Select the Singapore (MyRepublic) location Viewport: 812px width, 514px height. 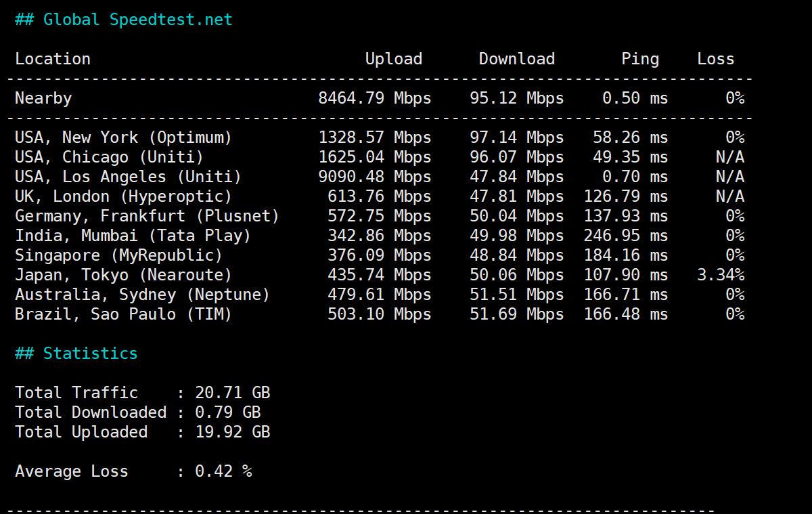pos(118,255)
